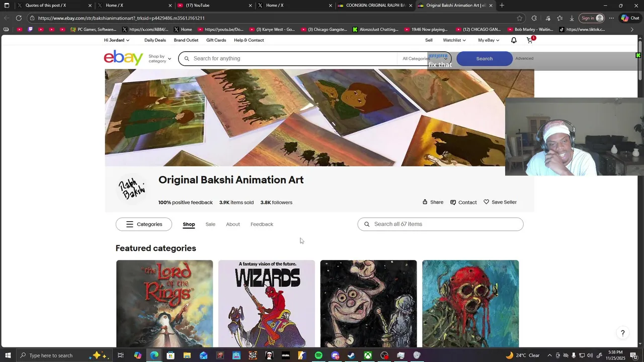Save this seller with heart icon

(500, 202)
